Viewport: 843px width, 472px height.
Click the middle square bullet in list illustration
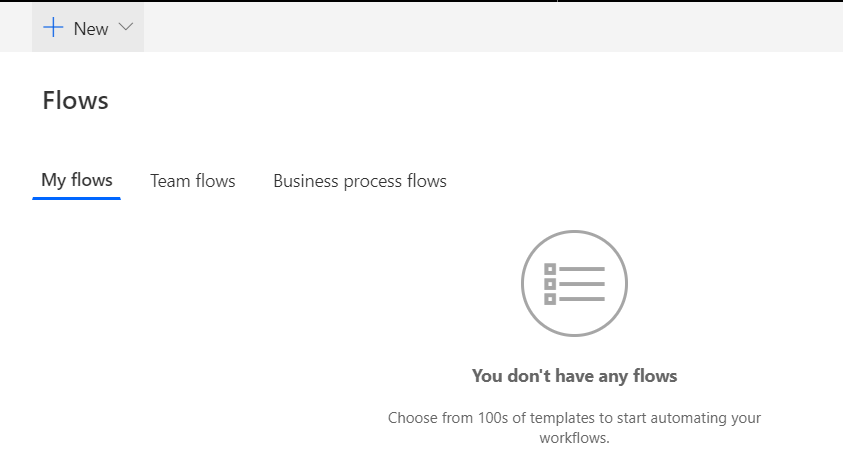coord(550,284)
